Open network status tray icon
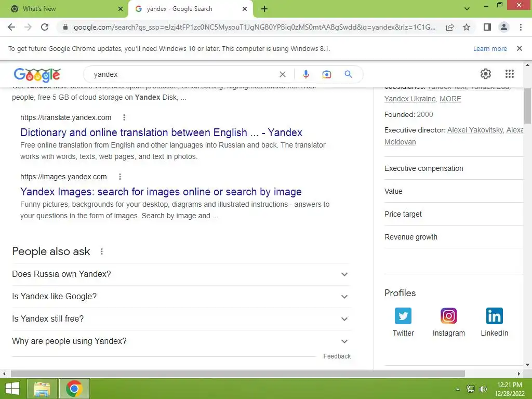This screenshot has width=532, height=399. tap(471, 389)
